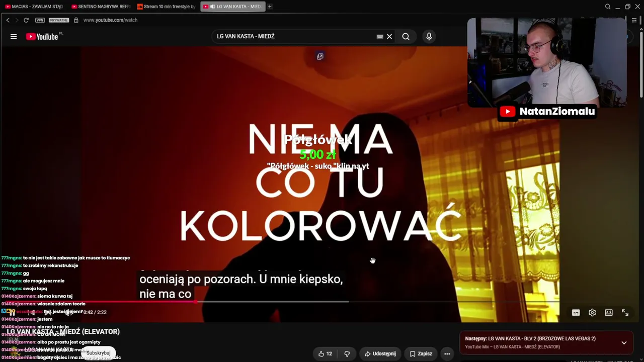Switch to the Stream 10 min freestyle tab
This screenshot has height=362, width=644.
coord(166,7)
